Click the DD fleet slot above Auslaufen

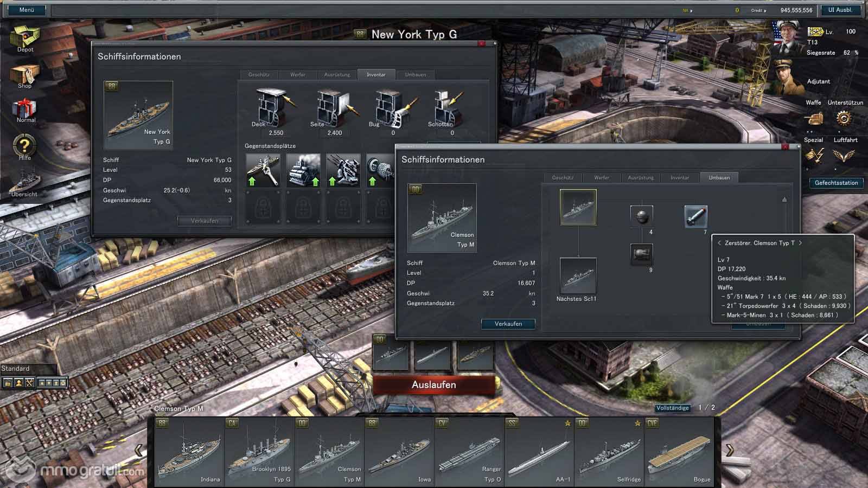tap(391, 352)
